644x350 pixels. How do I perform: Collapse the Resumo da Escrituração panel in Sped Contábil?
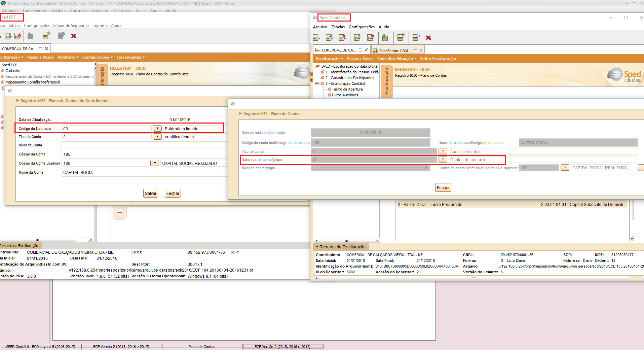[x=317, y=247]
